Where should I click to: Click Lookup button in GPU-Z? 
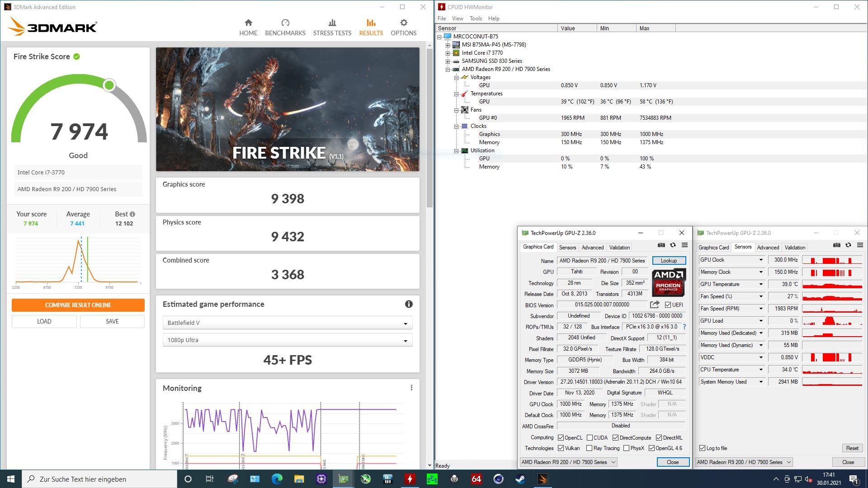pos(669,261)
